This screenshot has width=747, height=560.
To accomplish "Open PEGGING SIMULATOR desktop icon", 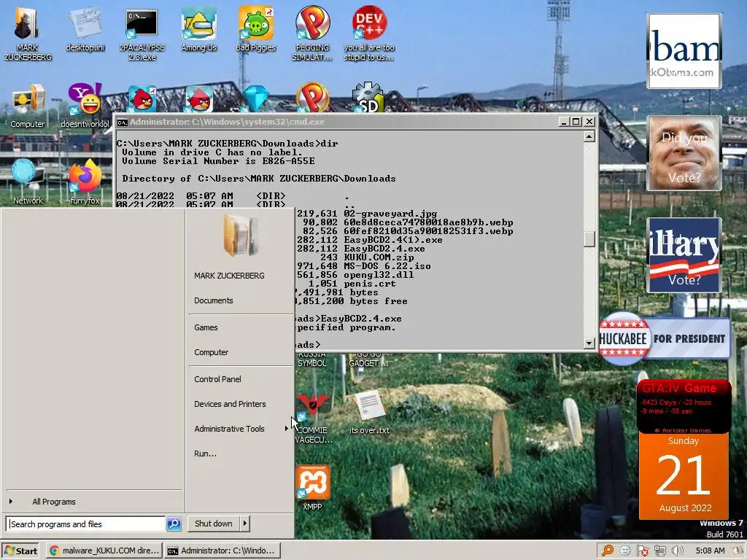I will (312, 34).
